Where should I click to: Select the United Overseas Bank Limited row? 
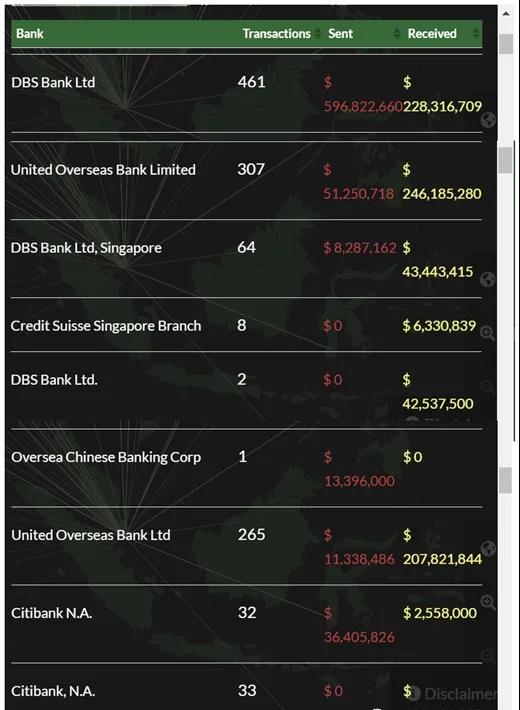(x=246, y=181)
